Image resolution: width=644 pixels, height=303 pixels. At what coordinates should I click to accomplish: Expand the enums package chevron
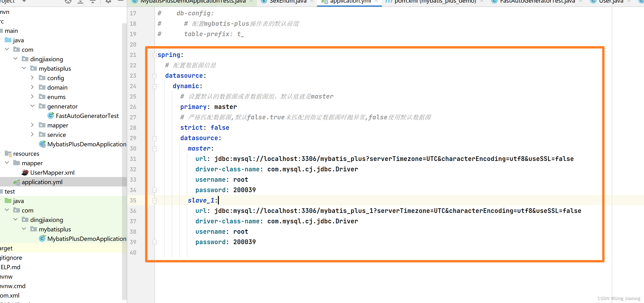point(32,97)
